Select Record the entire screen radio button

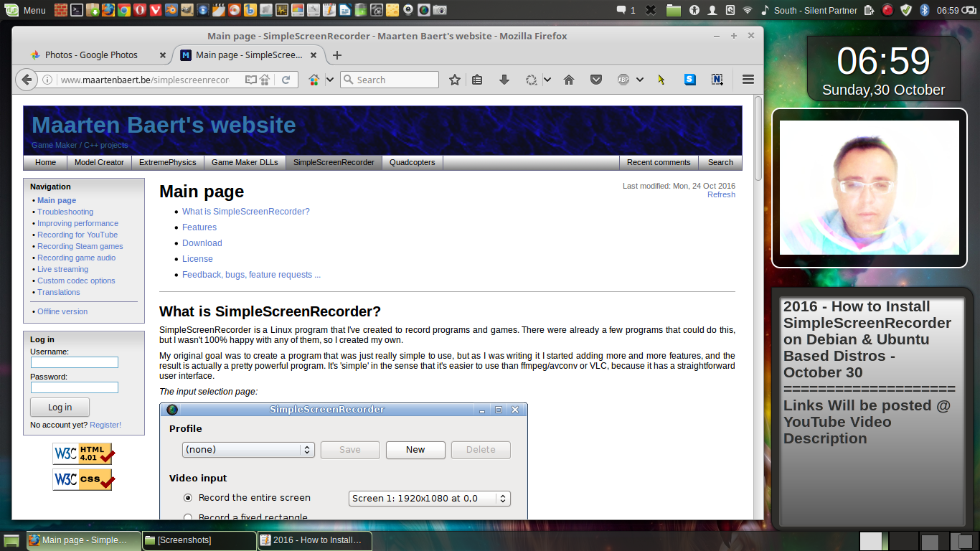[x=188, y=498]
